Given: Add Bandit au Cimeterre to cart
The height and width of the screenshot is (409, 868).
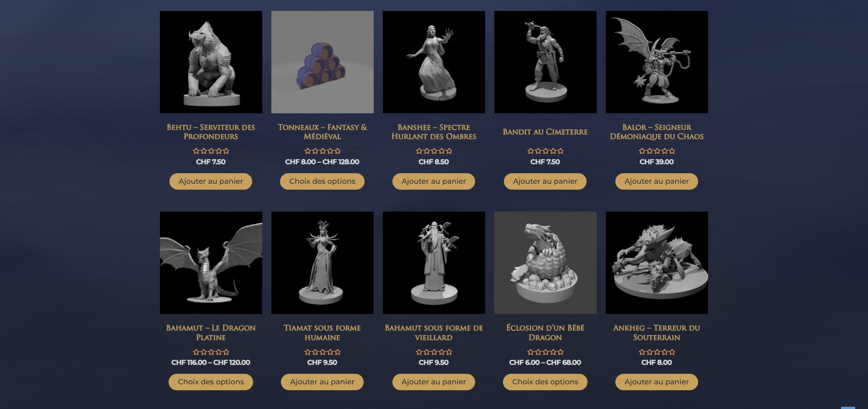Looking at the screenshot, I should (545, 181).
